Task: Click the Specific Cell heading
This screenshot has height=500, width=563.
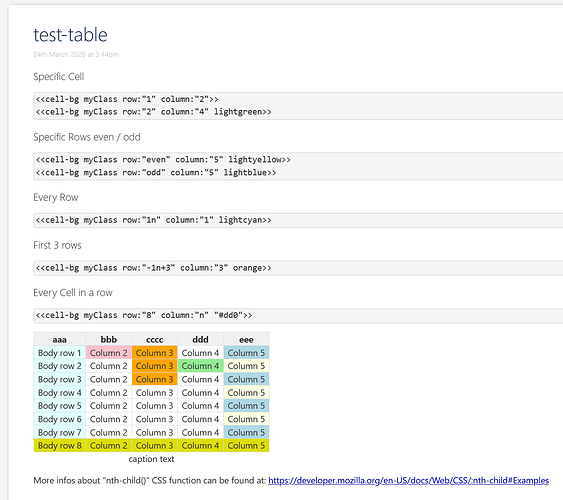Action: tap(59, 77)
